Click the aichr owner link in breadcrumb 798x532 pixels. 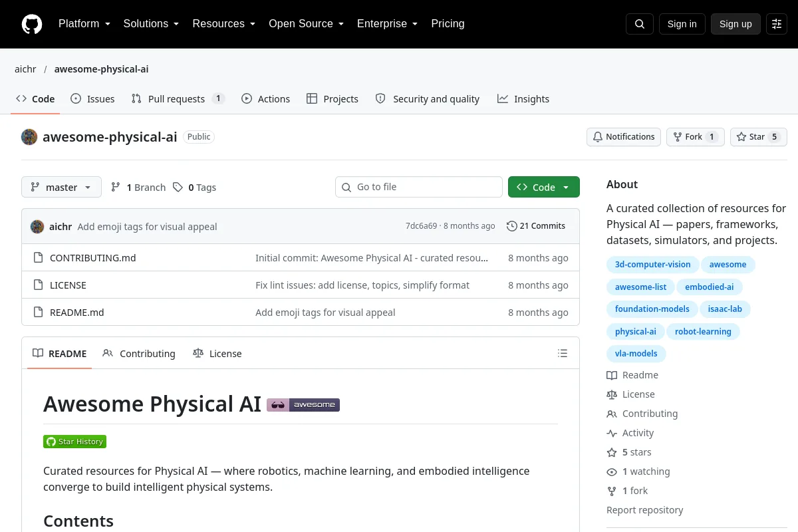pos(25,69)
